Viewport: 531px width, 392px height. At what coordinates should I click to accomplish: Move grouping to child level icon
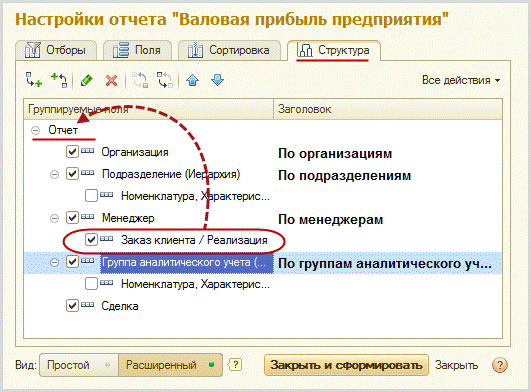point(165,80)
